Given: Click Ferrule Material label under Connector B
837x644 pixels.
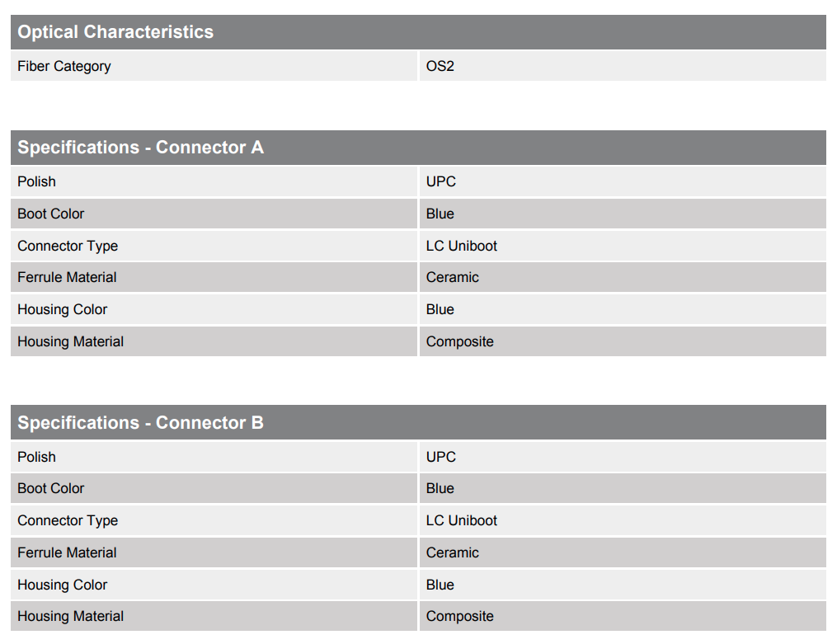Looking at the screenshot, I should [68, 552].
